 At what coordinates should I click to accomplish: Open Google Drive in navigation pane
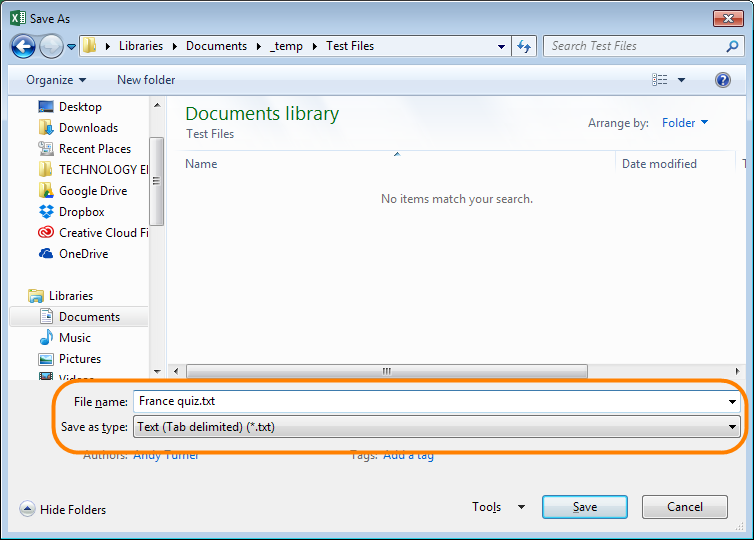[x=93, y=191]
